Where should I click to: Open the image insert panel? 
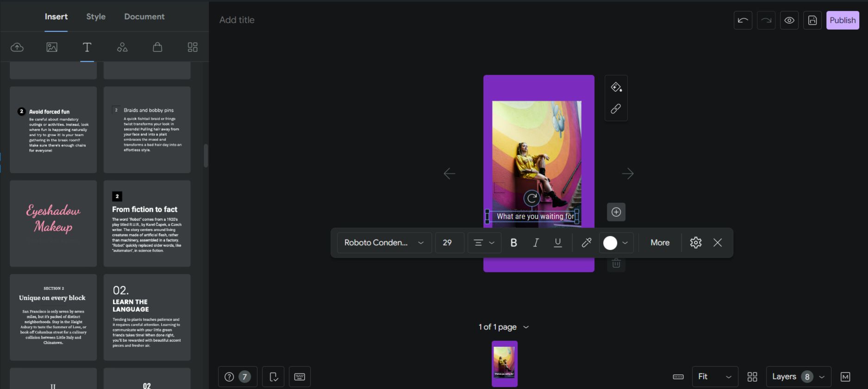(x=52, y=47)
